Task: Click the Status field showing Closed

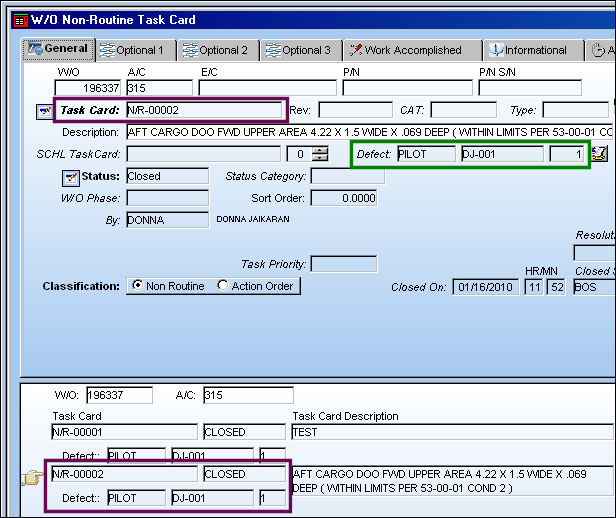Action: 167,176
